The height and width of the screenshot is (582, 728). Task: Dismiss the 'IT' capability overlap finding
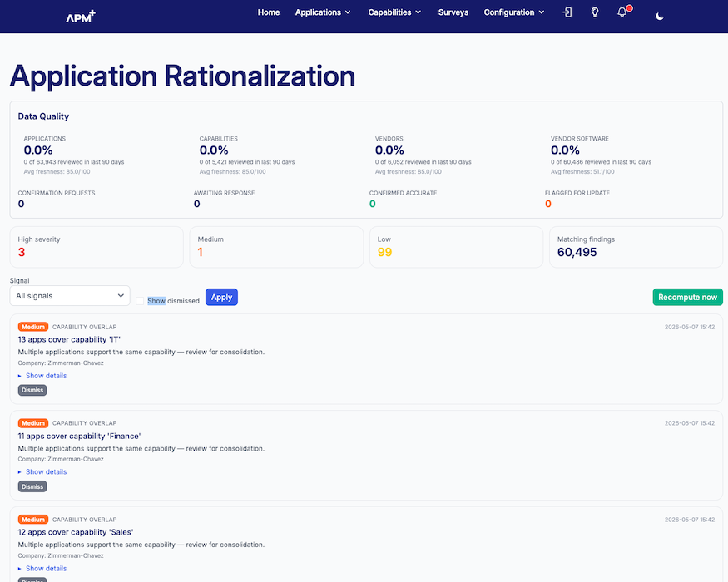pos(32,390)
